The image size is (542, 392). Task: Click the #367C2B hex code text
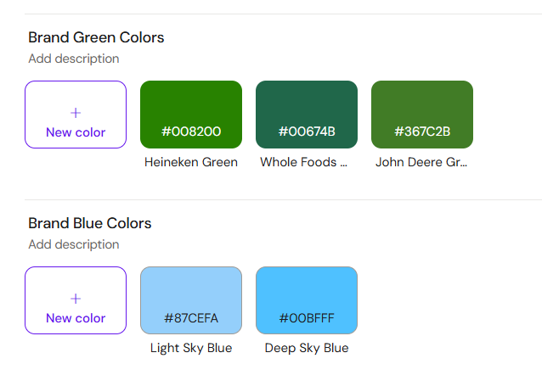pyautogui.click(x=422, y=132)
